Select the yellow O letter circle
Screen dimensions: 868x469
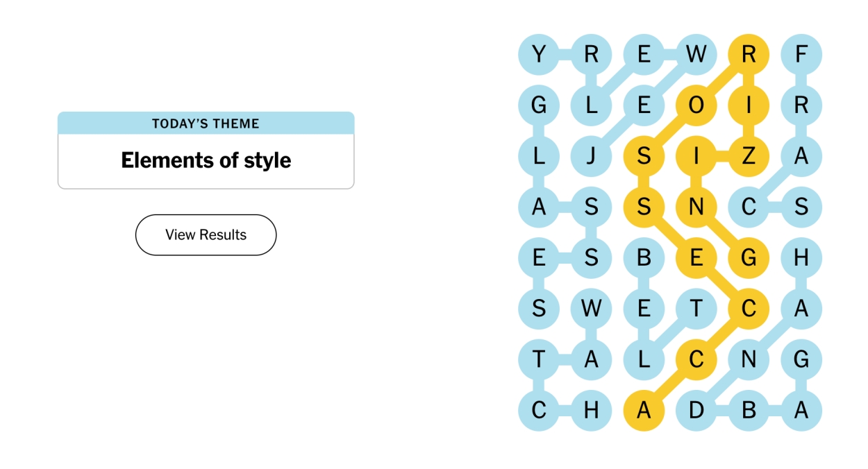[x=696, y=105]
